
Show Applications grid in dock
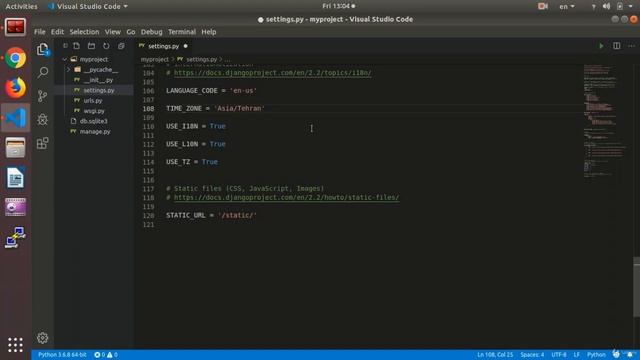(16, 345)
